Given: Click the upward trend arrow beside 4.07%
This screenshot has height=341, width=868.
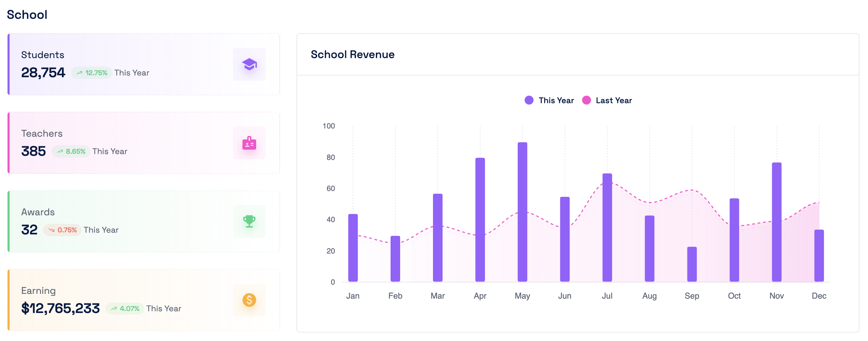Looking at the screenshot, I should [114, 309].
